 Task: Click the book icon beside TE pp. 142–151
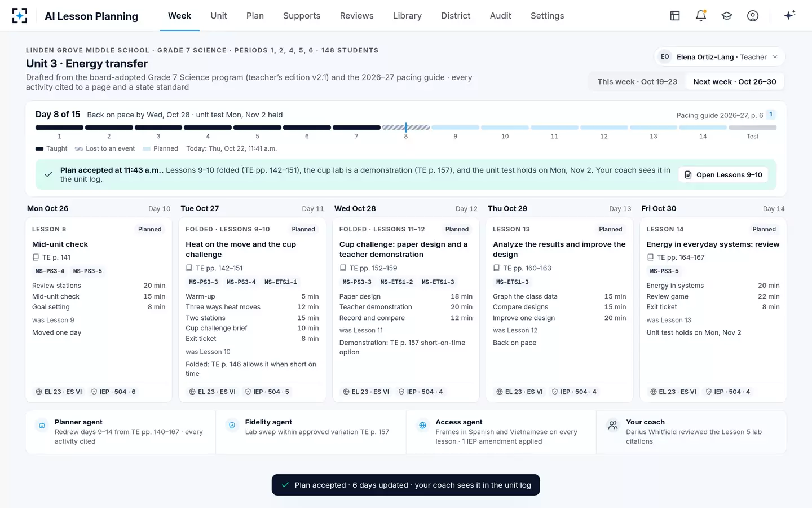pyautogui.click(x=189, y=268)
